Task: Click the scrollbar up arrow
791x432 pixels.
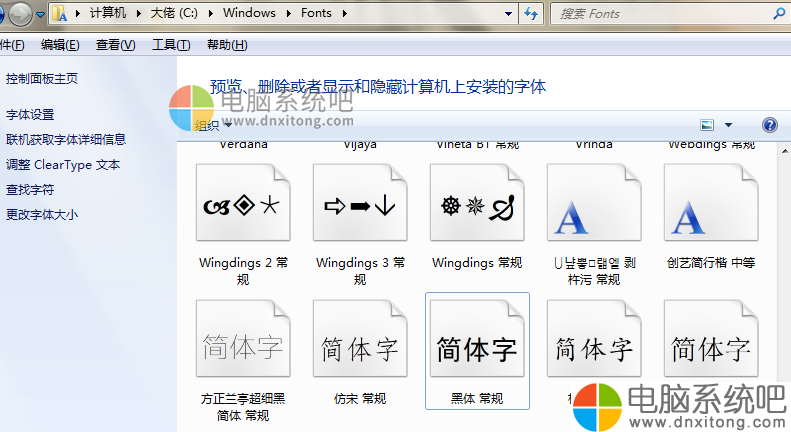Action: pos(785,150)
